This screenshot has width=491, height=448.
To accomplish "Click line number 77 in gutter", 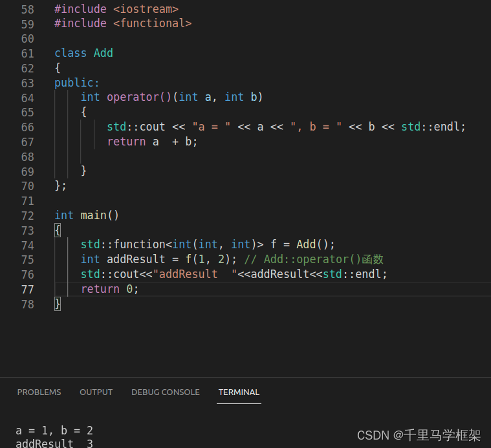I will (x=28, y=290).
